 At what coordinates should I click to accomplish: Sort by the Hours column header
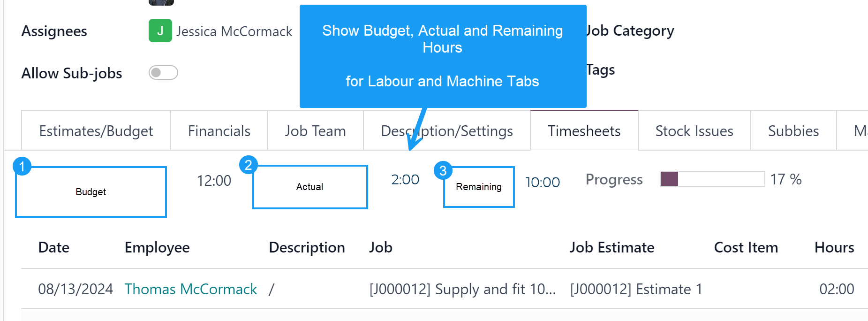pos(834,247)
